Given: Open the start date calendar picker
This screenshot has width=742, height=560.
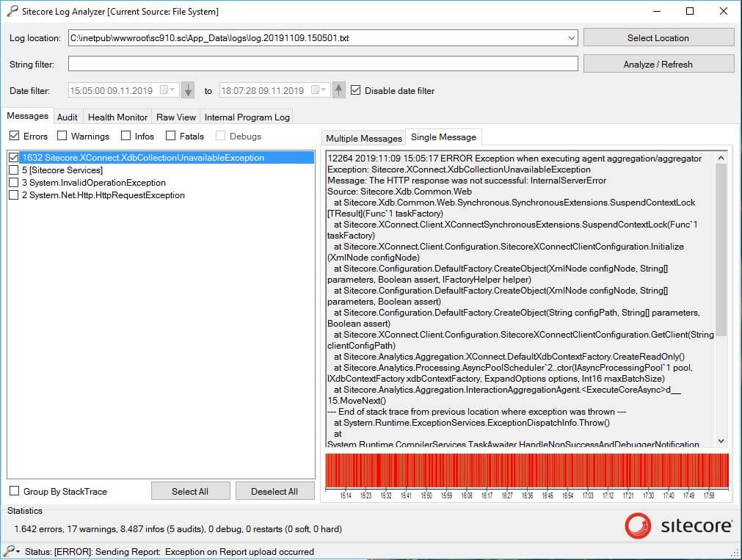Looking at the screenshot, I should [x=172, y=90].
